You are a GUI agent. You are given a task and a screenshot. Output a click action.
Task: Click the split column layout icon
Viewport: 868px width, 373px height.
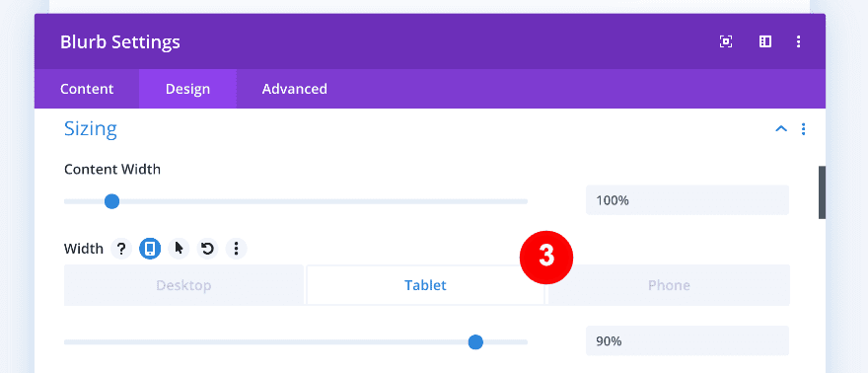click(765, 41)
